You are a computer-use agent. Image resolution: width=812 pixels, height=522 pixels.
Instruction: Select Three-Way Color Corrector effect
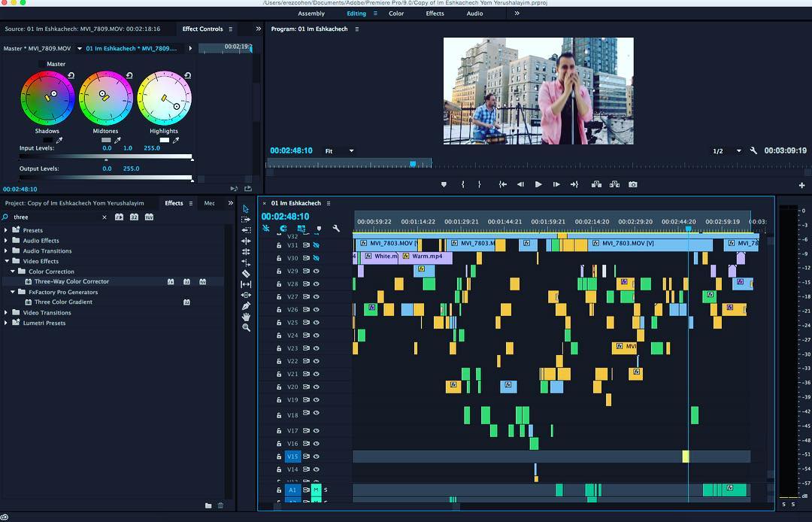[x=71, y=281]
